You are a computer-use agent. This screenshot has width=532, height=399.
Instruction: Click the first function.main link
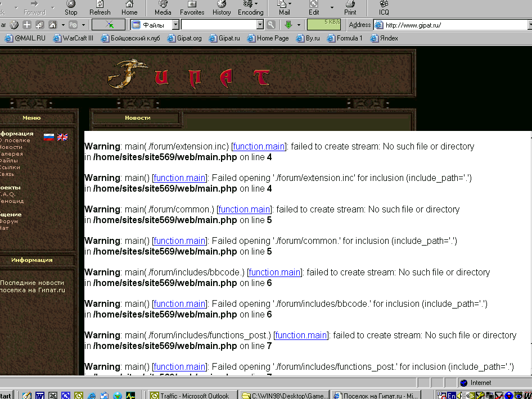pos(259,146)
